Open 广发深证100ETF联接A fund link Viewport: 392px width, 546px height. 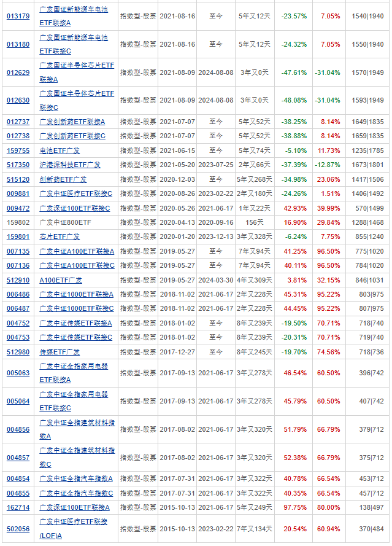click(x=74, y=508)
